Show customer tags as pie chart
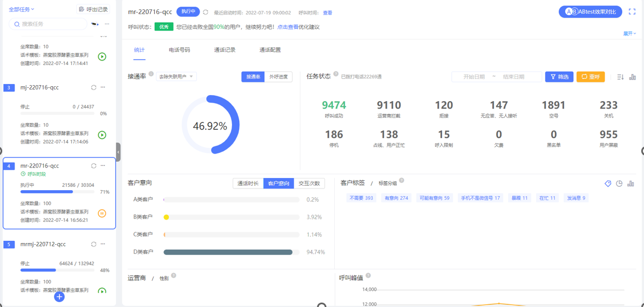Viewport: 644px width, 307px height. (619, 184)
